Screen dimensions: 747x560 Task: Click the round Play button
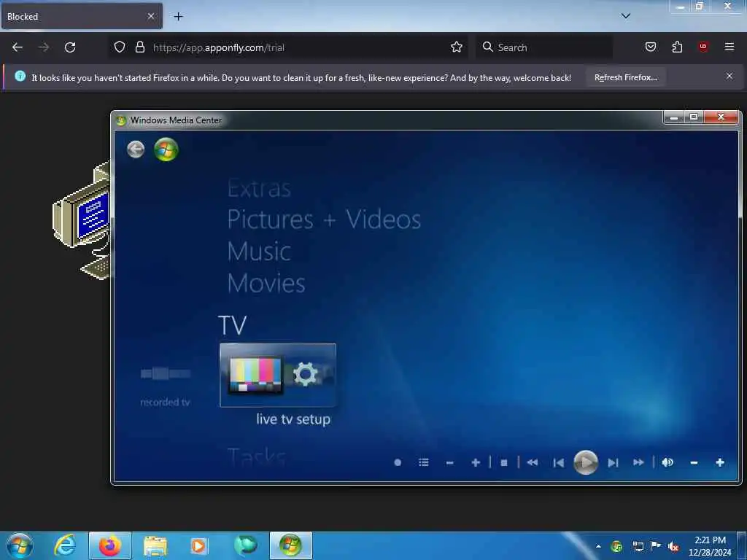(586, 462)
